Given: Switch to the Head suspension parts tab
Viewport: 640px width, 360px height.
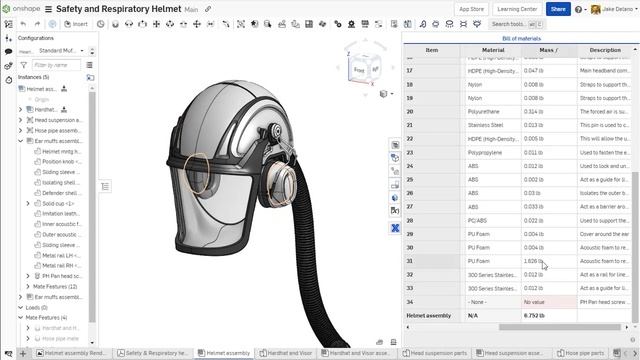Looking at the screenshot, I should 436,353.
